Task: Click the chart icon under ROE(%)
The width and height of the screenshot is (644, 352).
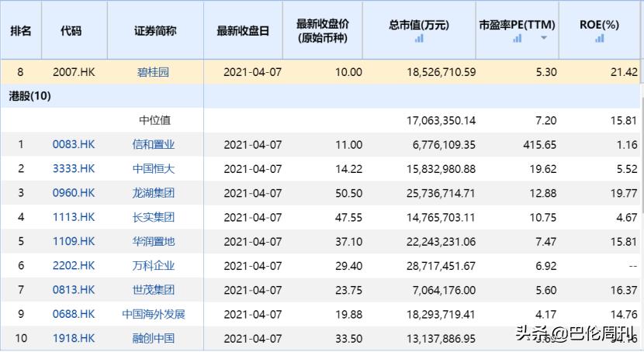Action: point(600,39)
